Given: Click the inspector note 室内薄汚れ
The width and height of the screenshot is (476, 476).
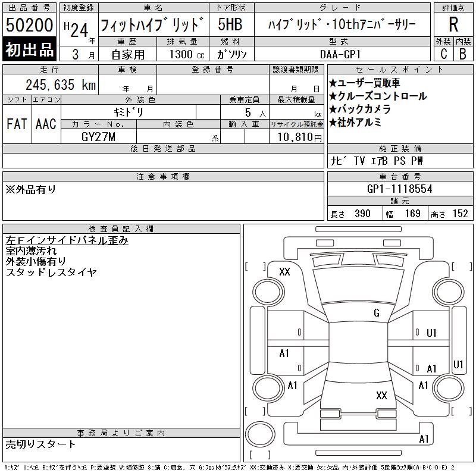Looking at the screenshot, I should coord(32,251).
